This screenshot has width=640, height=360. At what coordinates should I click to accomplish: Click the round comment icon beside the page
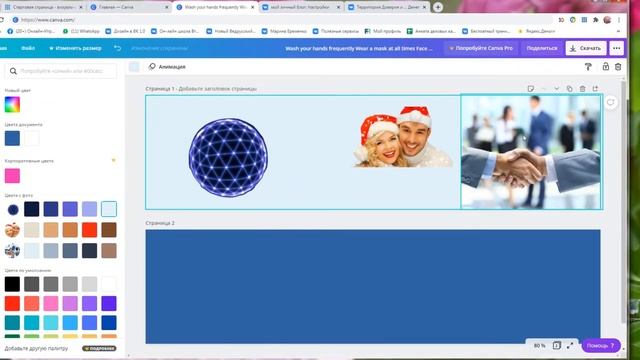pos(611,102)
